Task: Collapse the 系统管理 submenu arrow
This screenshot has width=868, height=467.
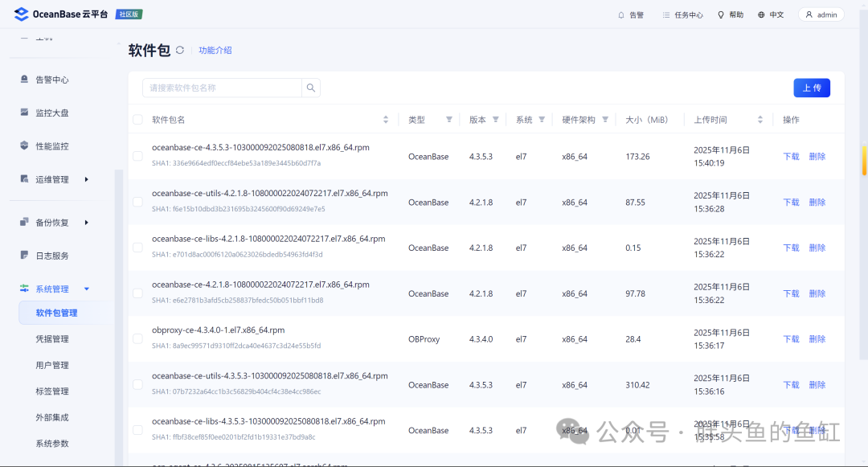Action: 86,289
